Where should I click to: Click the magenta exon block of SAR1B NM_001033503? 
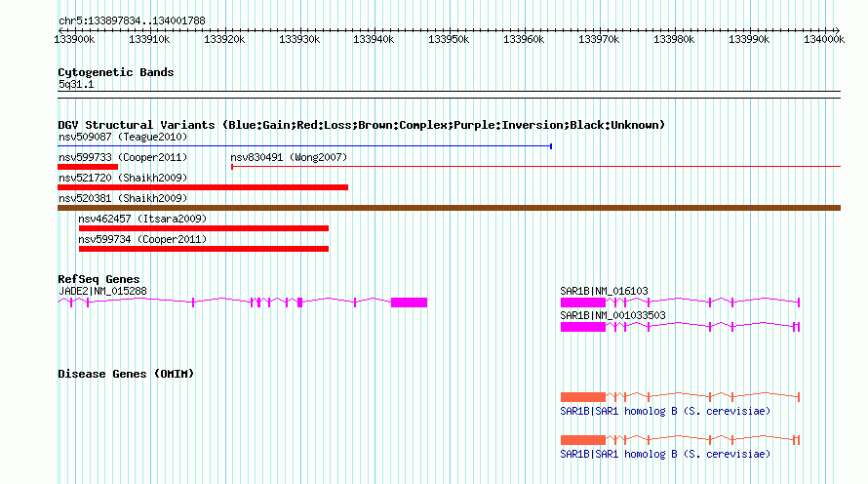[583, 327]
